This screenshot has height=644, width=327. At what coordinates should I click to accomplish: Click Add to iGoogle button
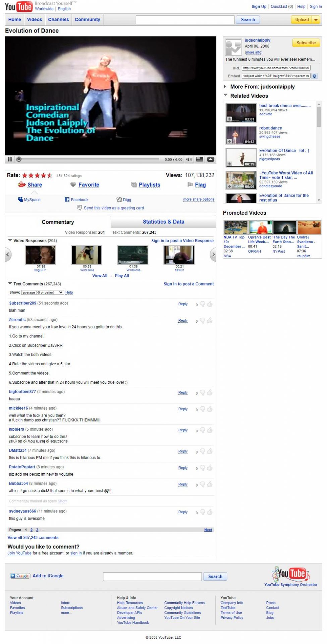coord(37,576)
